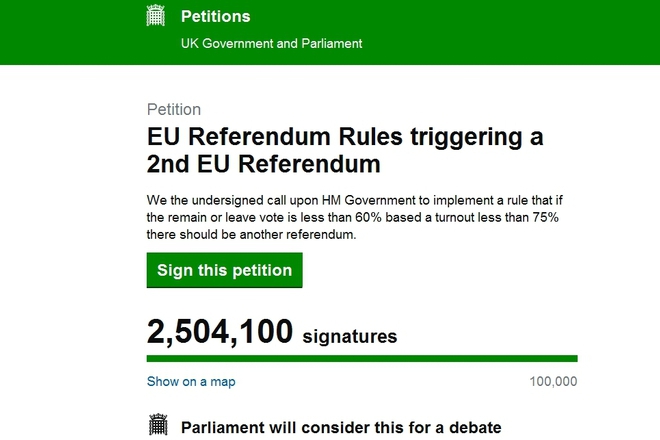
Task: Click title line 2nd EU Referendum
Action: [264, 165]
